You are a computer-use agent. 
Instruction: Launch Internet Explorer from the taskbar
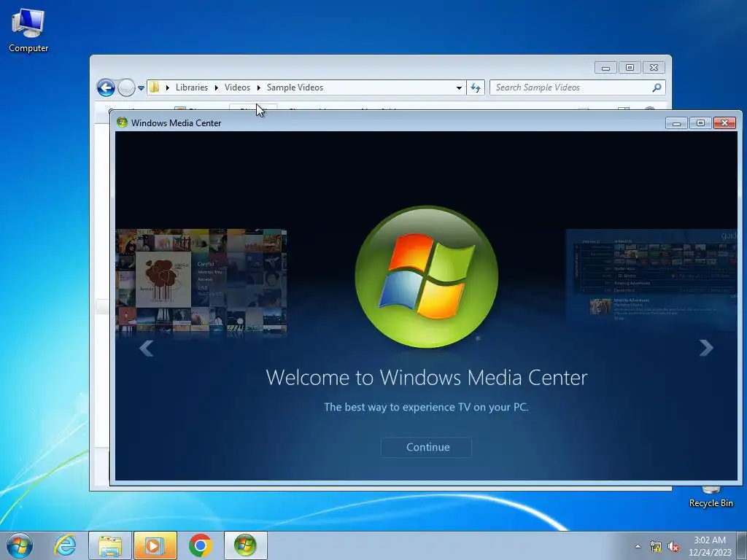(65, 545)
